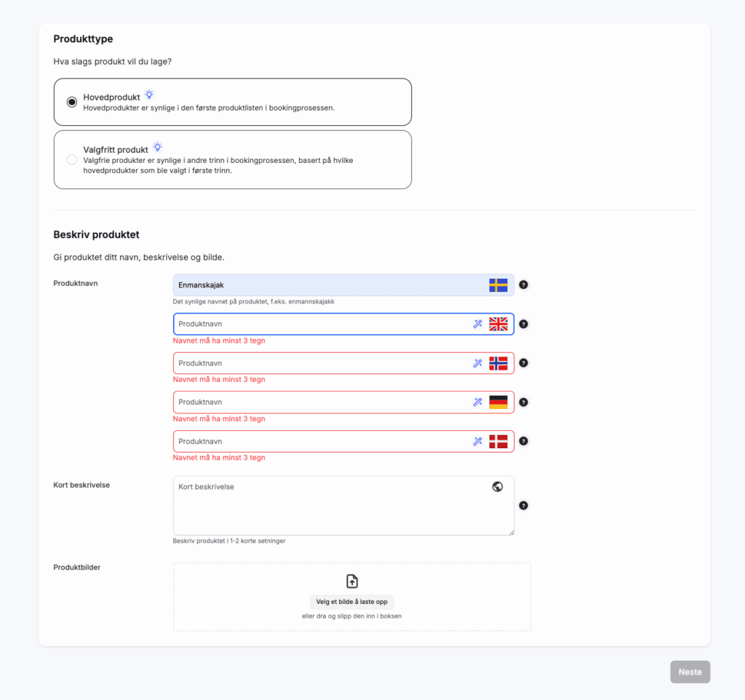The width and height of the screenshot is (745, 700).
Task: Focus the Enmanskajak product name field
Action: (327, 285)
